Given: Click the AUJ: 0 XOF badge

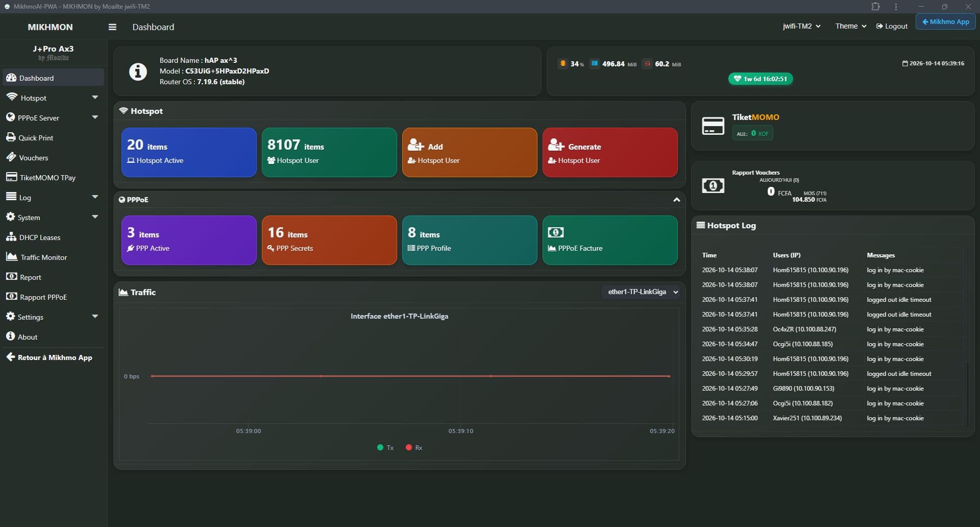Looking at the screenshot, I should pyautogui.click(x=753, y=133).
